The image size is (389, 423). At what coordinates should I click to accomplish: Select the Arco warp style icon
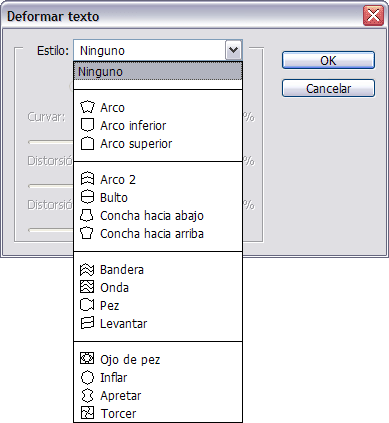[x=87, y=107]
